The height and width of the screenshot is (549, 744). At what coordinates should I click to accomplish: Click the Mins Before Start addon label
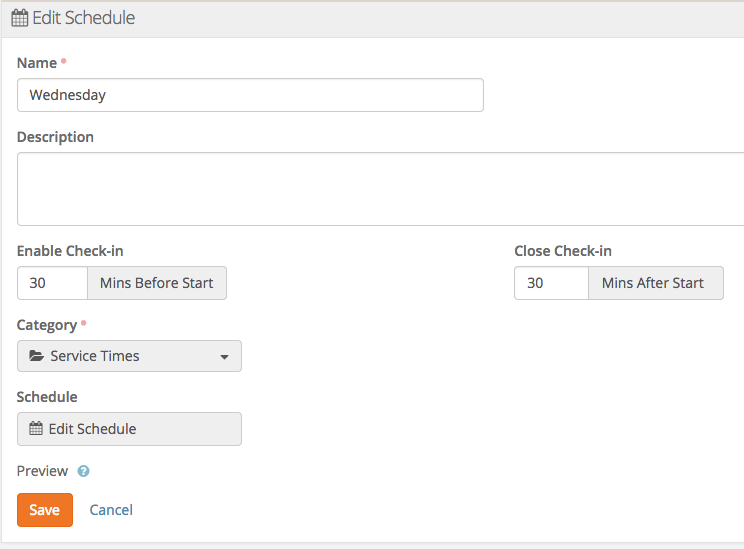157,283
